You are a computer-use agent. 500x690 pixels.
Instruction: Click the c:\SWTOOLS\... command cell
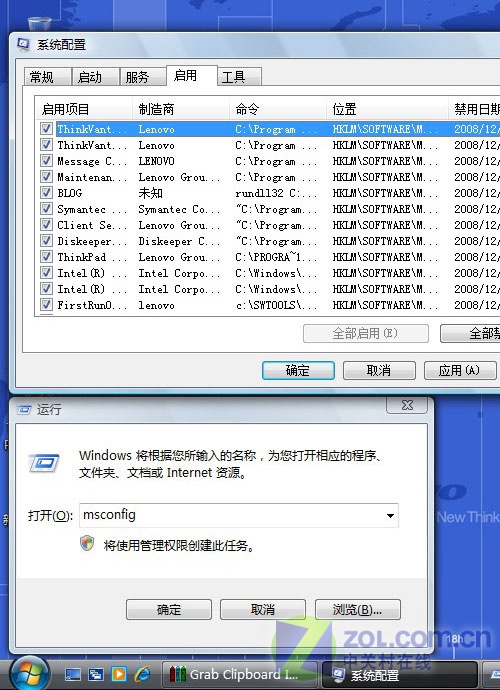tap(276, 305)
